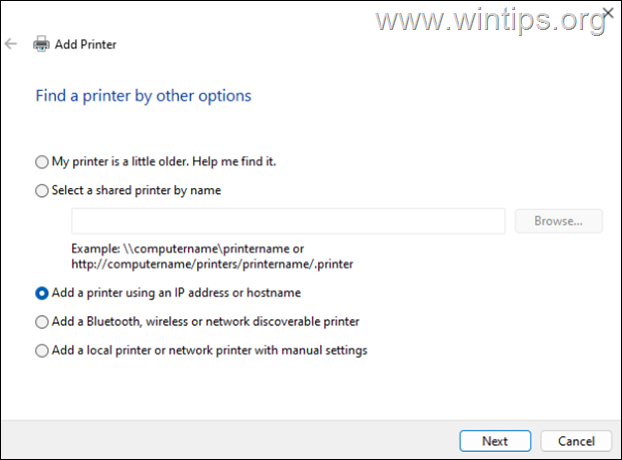This screenshot has height=460, width=622.
Task: Click the 'Add Printer' window title text
Action: pos(84,45)
